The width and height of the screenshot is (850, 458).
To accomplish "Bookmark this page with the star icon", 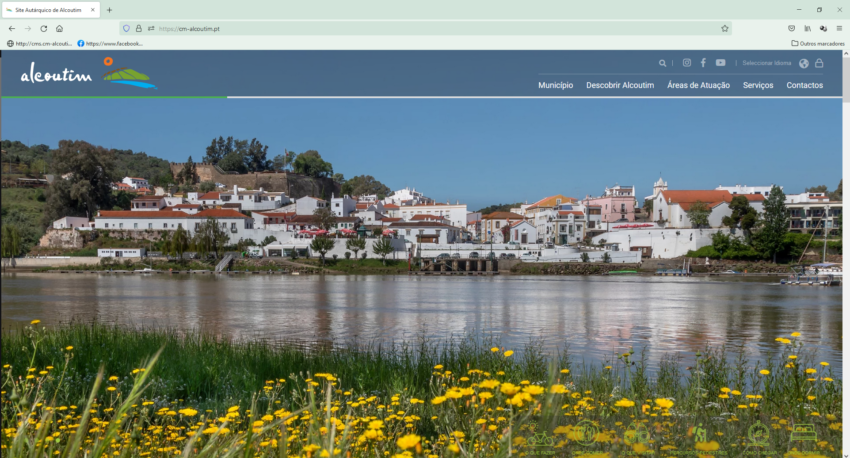I will coord(725,29).
